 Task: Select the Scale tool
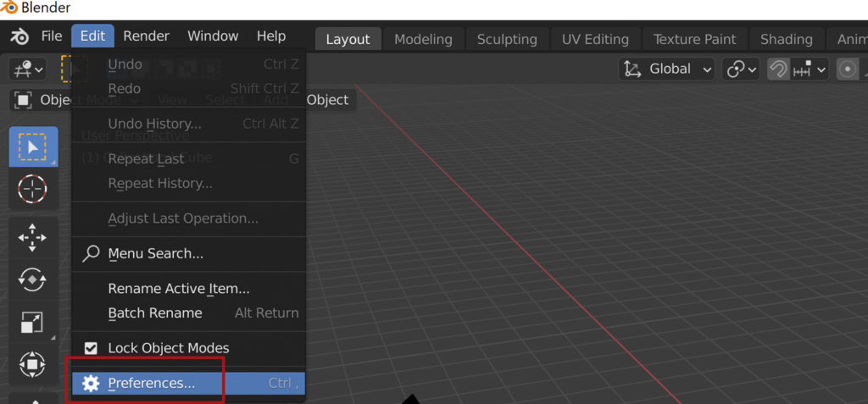(x=33, y=322)
